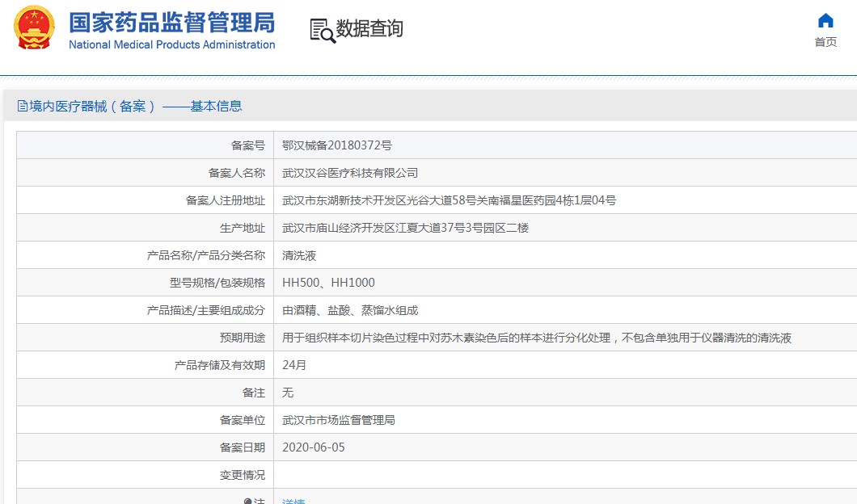Select the 备案人注册地址 label

pyautogui.click(x=226, y=200)
